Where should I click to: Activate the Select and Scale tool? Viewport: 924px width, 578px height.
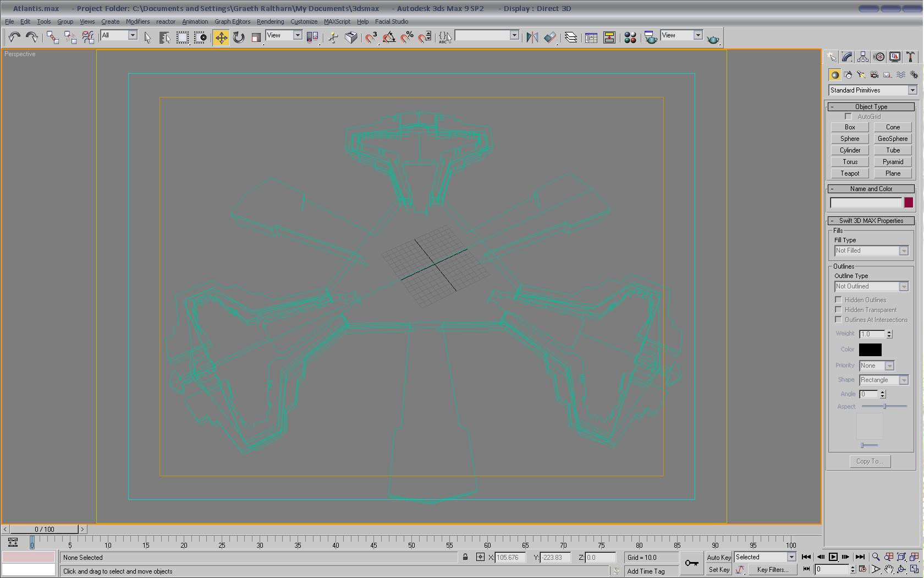pyautogui.click(x=256, y=37)
